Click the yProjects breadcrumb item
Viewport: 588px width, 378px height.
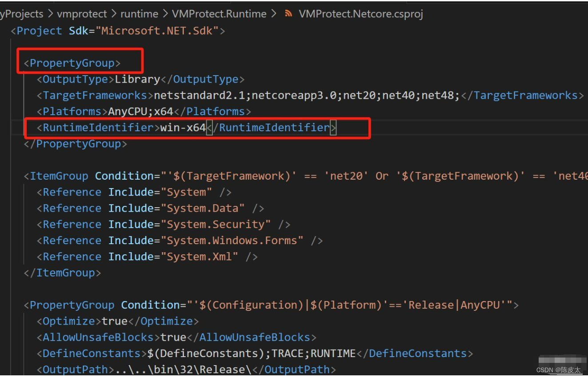pos(22,13)
